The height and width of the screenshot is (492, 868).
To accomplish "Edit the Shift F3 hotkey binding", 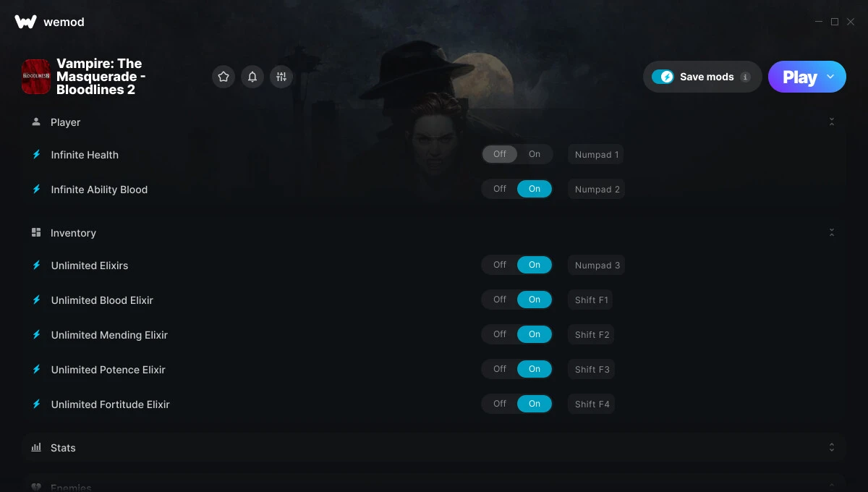I will click(592, 369).
